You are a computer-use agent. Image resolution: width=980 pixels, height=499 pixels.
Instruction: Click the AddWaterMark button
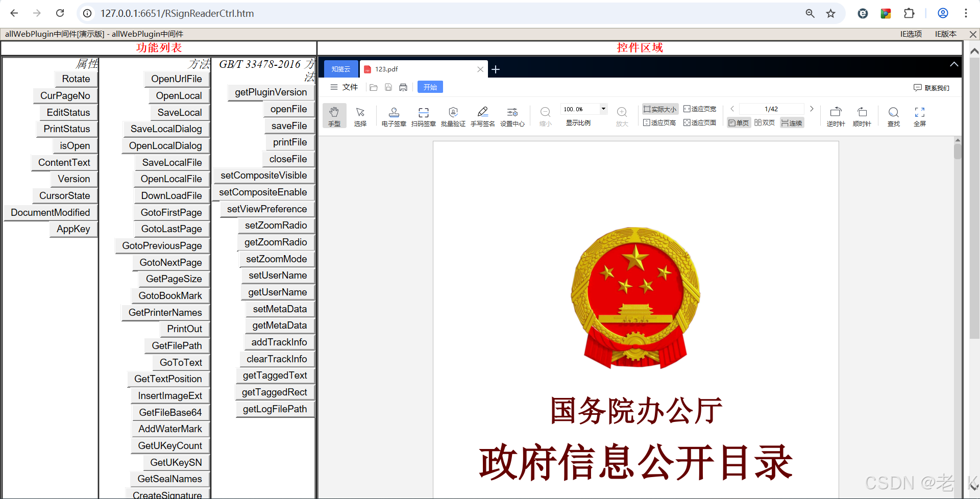pos(170,429)
